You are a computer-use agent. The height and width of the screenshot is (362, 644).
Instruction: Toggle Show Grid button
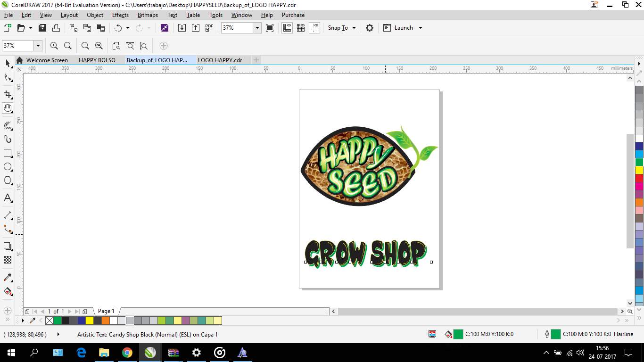coord(301,28)
